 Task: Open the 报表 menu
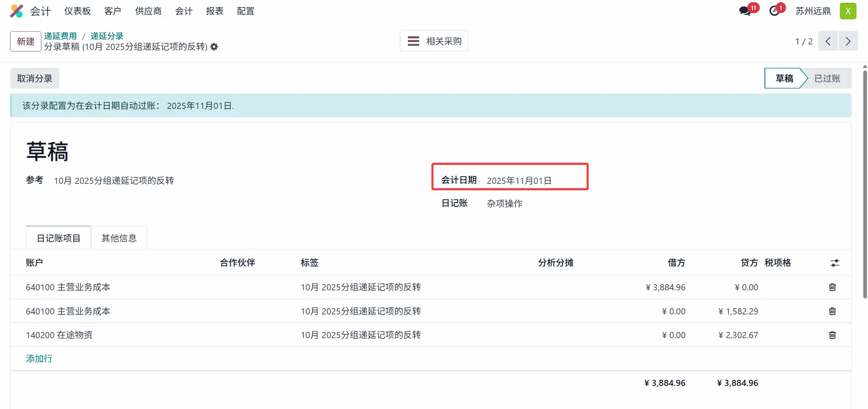[x=214, y=11]
